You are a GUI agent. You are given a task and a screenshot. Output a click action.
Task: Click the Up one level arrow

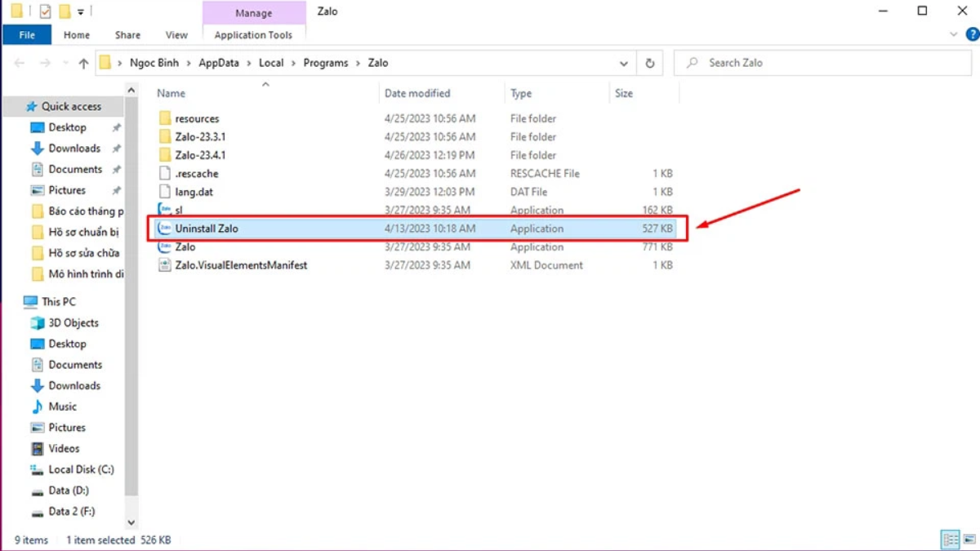[x=83, y=63]
